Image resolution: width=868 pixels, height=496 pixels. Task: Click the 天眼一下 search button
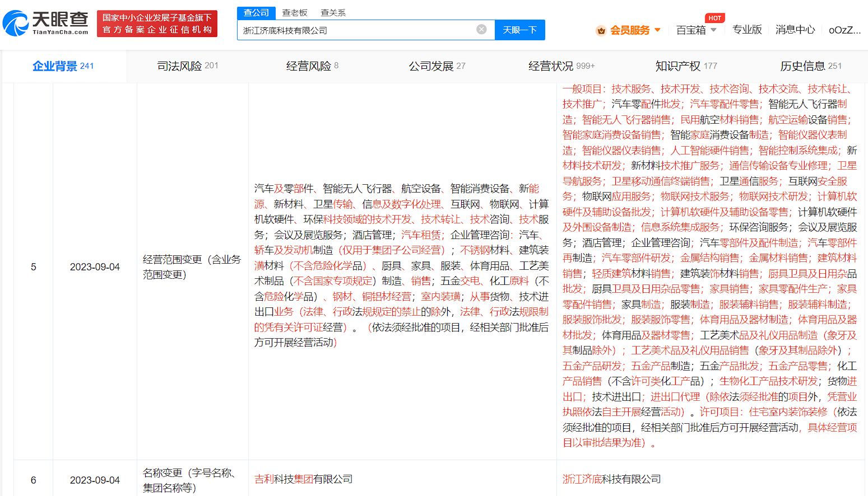(520, 30)
